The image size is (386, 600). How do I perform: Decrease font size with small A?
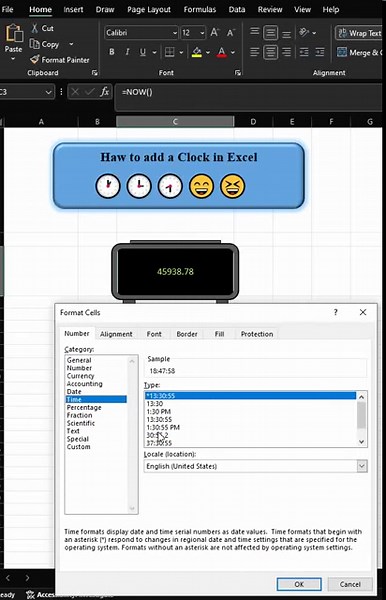coord(231,33)
